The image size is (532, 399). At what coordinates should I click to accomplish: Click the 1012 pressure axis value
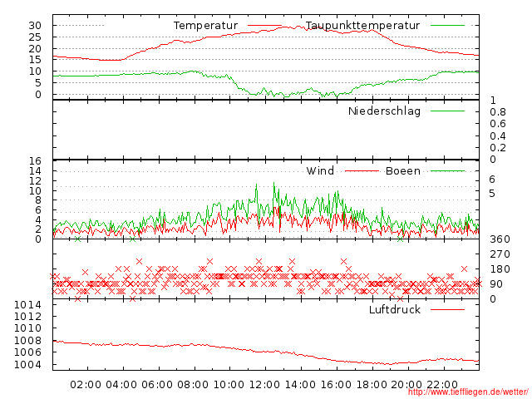tap(27, 316)
